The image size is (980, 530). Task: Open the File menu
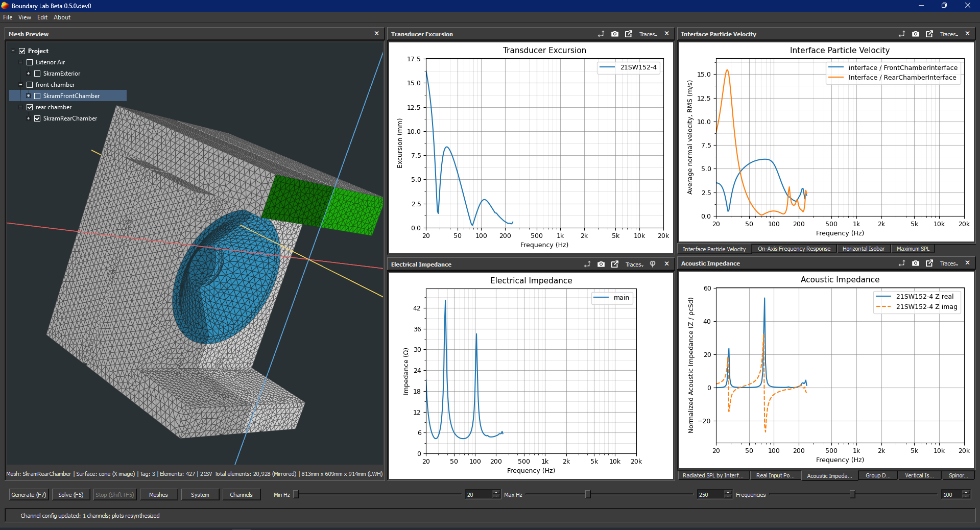coord(8,17)
